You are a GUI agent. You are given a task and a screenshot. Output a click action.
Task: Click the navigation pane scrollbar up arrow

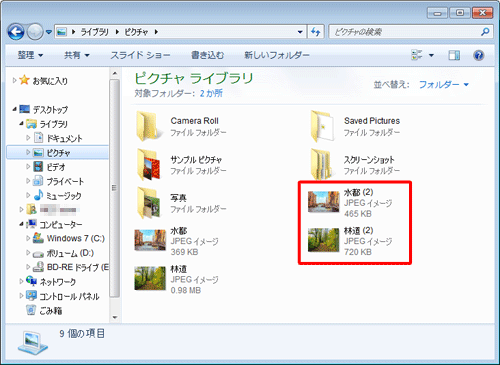(115, 73)
